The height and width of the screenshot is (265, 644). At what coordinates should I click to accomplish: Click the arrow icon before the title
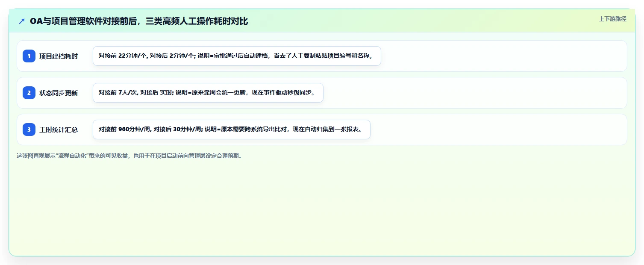[x=22, y=21]
